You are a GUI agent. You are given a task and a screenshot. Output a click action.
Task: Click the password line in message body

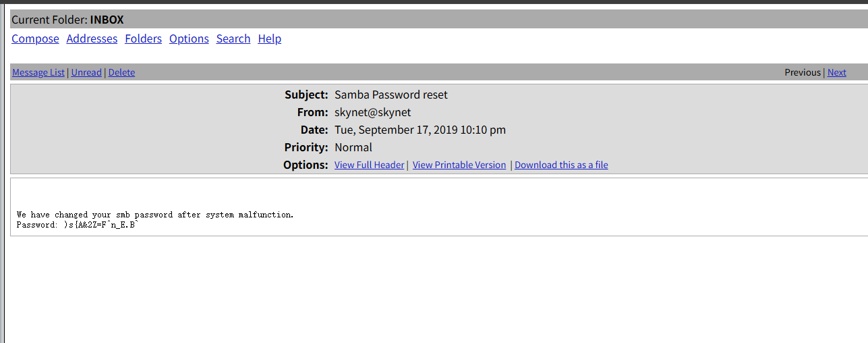coord(77,225)
